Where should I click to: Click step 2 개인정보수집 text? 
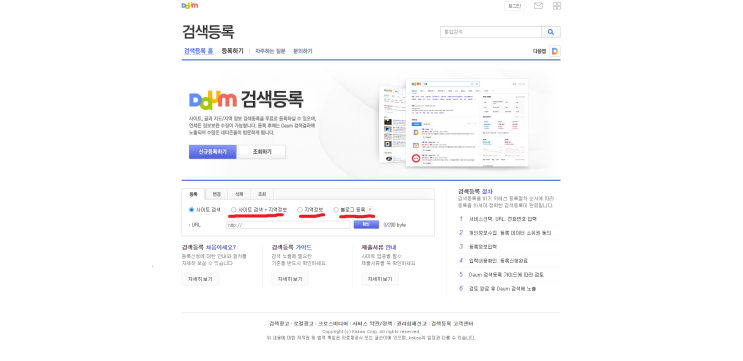[x=510, y=233]
